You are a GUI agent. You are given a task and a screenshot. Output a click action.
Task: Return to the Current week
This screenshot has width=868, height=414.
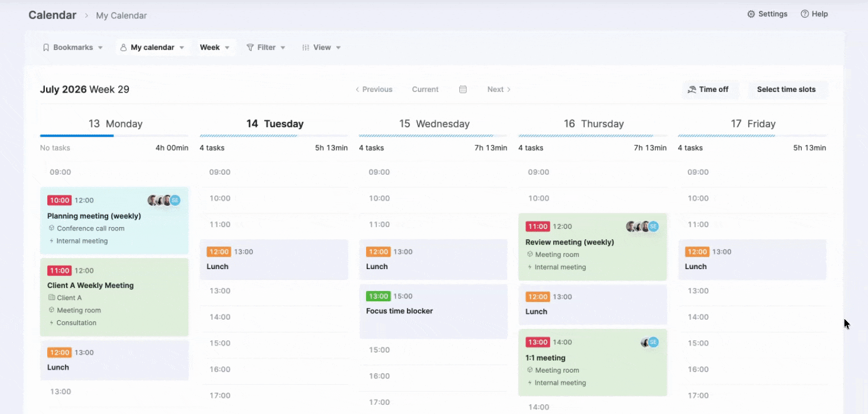point(425,89)
